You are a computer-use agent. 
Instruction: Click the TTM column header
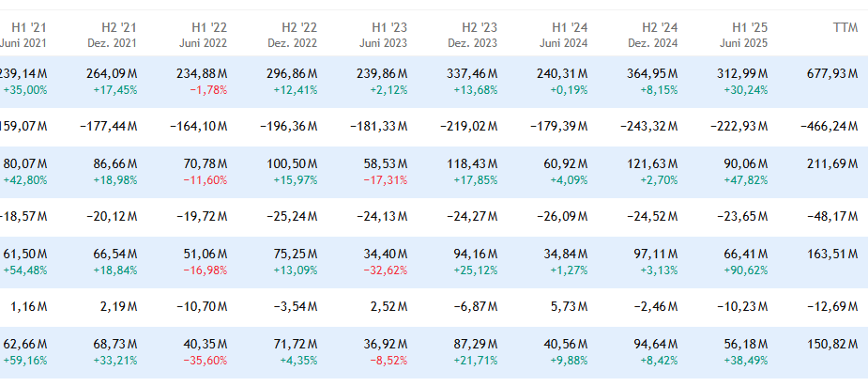(845, 28)
